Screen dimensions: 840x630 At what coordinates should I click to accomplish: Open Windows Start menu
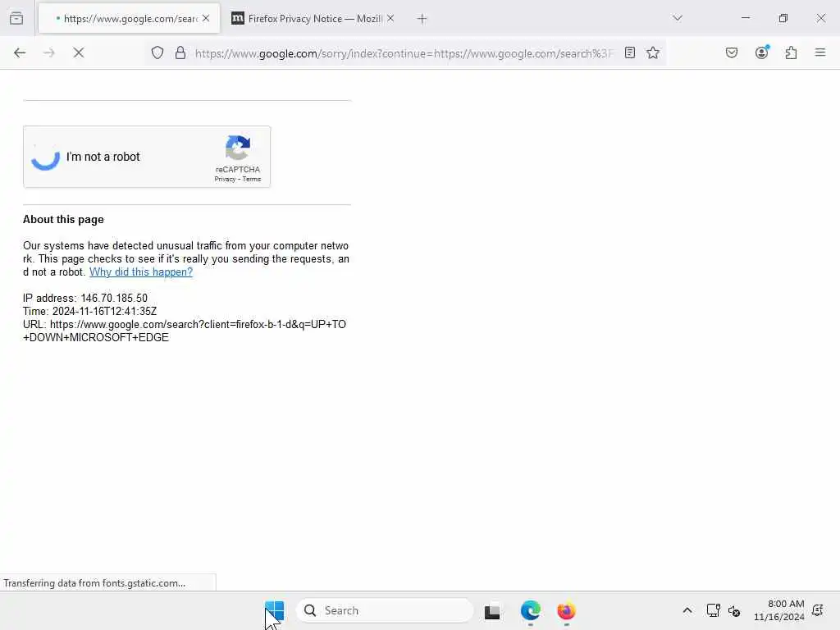(x=275, y=610)
